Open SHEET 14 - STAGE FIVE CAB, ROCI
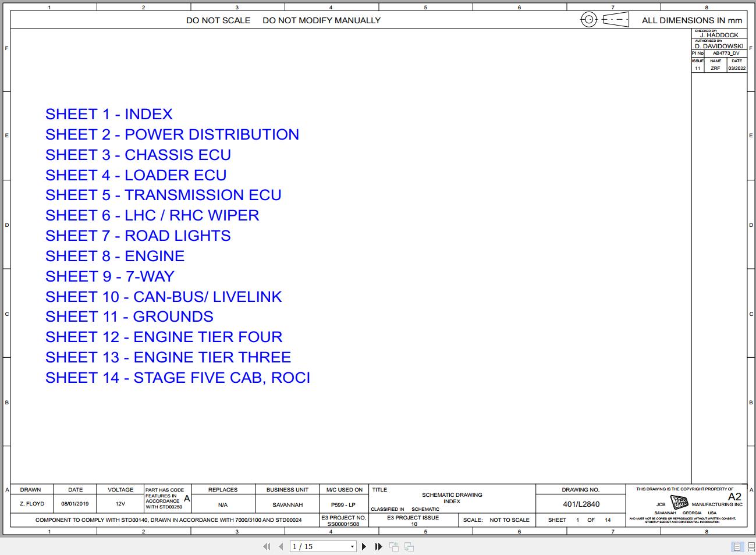756x555 pixels. pyautogui.click(x=178, y=378)
